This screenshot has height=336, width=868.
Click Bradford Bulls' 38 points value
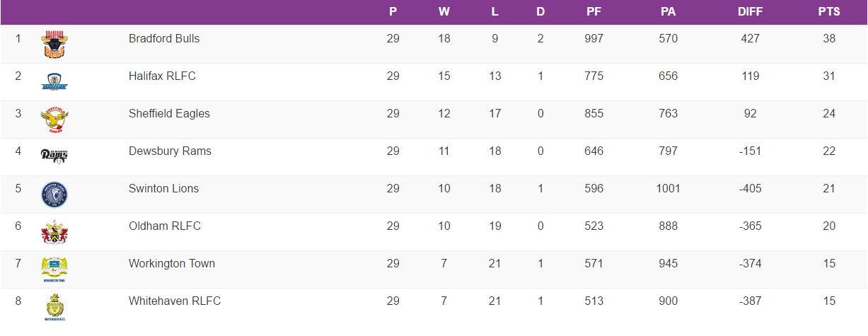tap(829, 38)
